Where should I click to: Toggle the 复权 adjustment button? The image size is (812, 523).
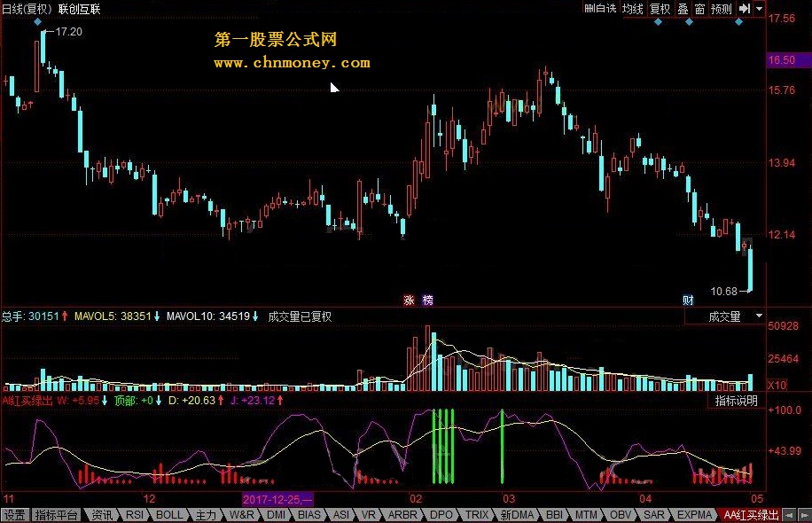(x=660, y=8)
